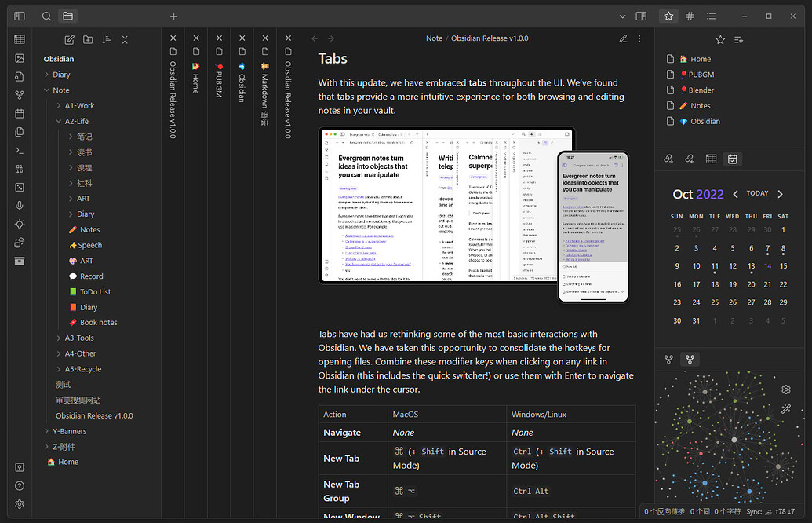Start the audio recorder from the ribbon
The width and height of the screenshot is (812, 523).
click(x=20, y=206)
